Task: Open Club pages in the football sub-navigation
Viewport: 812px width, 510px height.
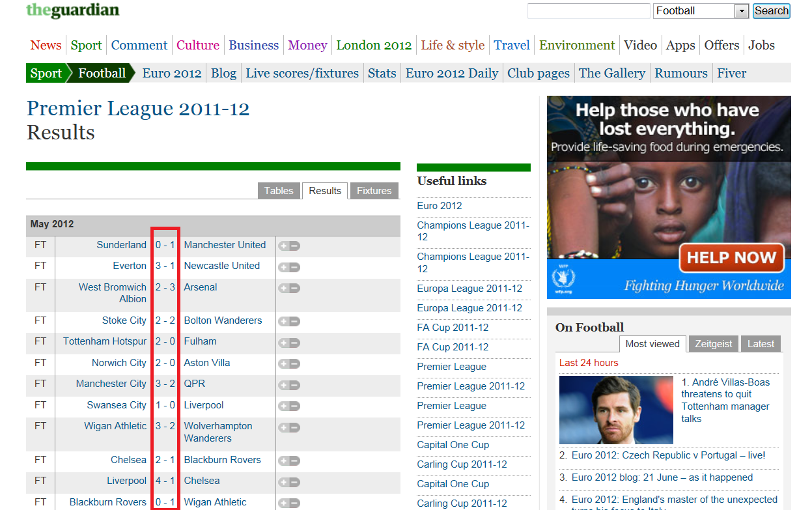Action: pos(539,73)
